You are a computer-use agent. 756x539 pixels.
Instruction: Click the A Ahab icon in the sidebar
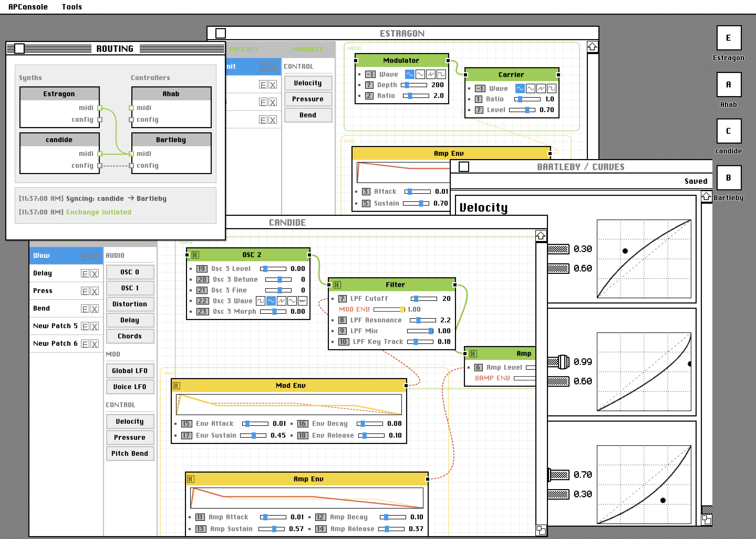tap(729, 85)
